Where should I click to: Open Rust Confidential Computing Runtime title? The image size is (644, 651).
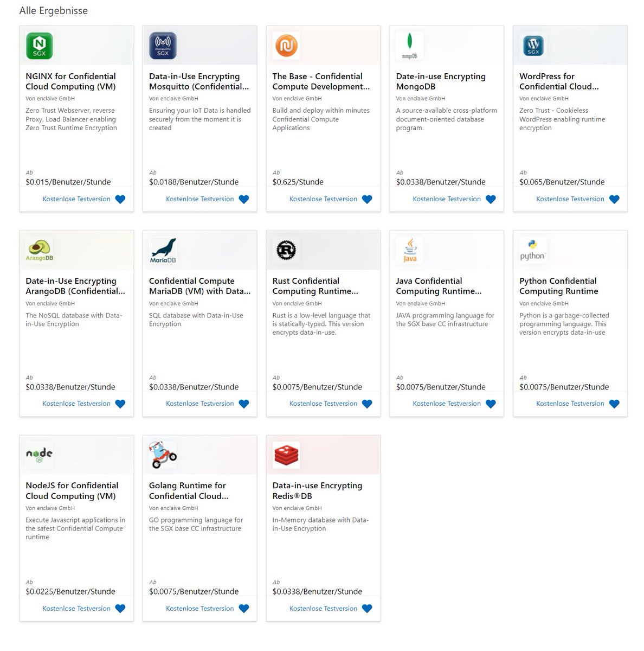click(315, 286)
